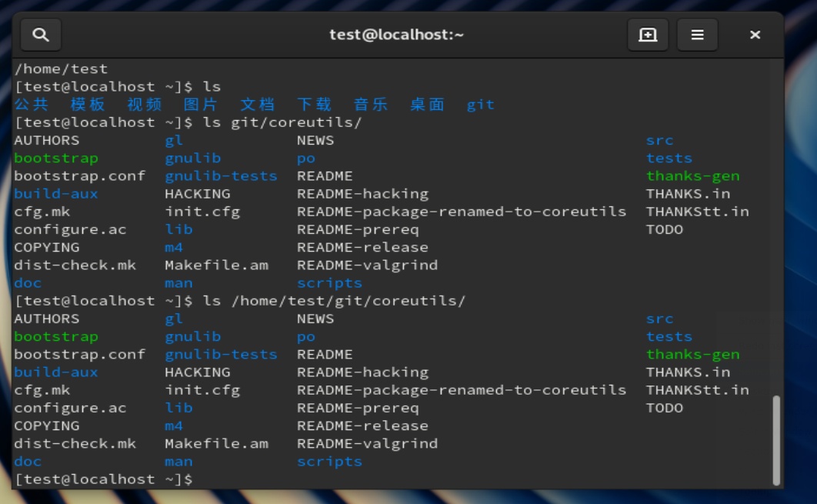Click green bootstrap in the first listing
This screenshot has height=504, width=817.
pos(56,158)
